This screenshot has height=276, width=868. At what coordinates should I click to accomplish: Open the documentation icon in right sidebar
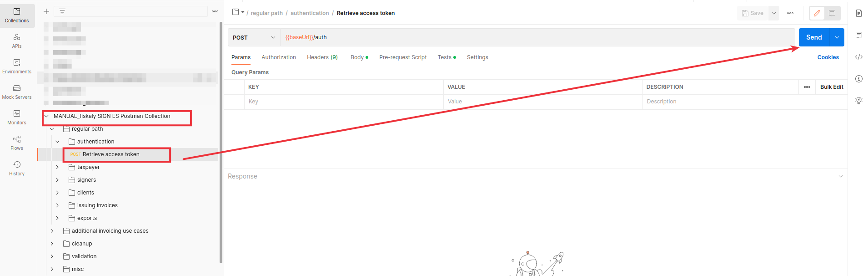click(x=858, y=13)
